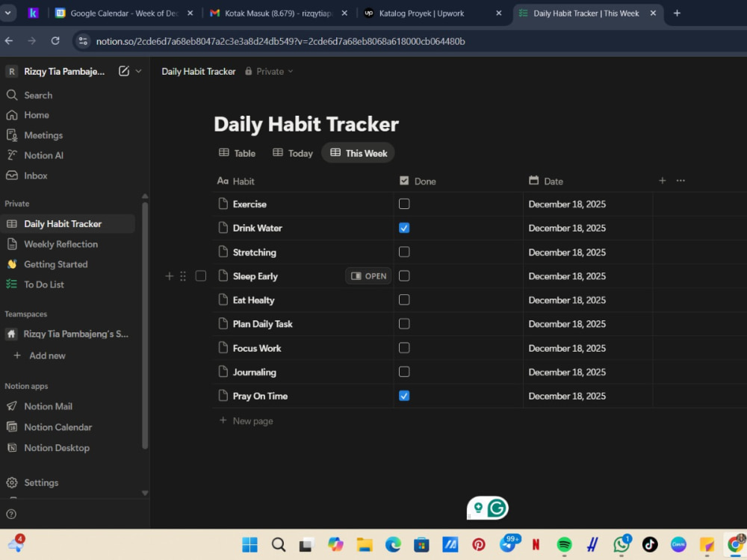Check the Done box for Stretching
Viewport: 747px width, 560px height.
tap(404, 252)
